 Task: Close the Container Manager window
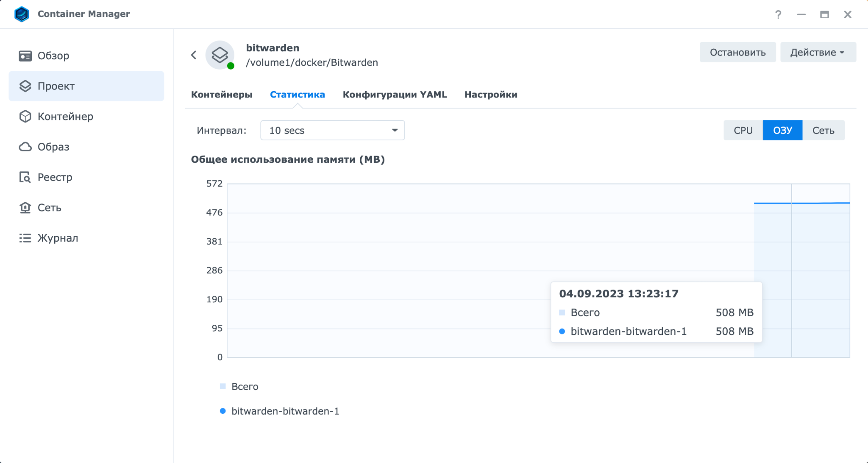(848, 14)
